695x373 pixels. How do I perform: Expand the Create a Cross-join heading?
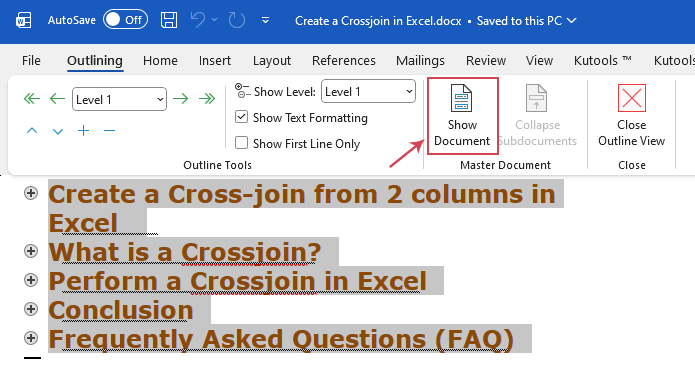pyautogui.click(x=31, y=193)
